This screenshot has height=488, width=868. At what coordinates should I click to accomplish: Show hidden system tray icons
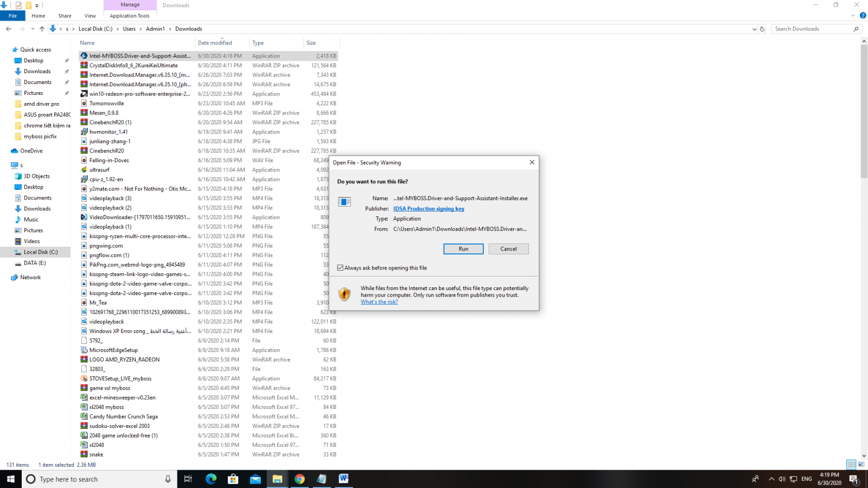[x=771, y=479]
